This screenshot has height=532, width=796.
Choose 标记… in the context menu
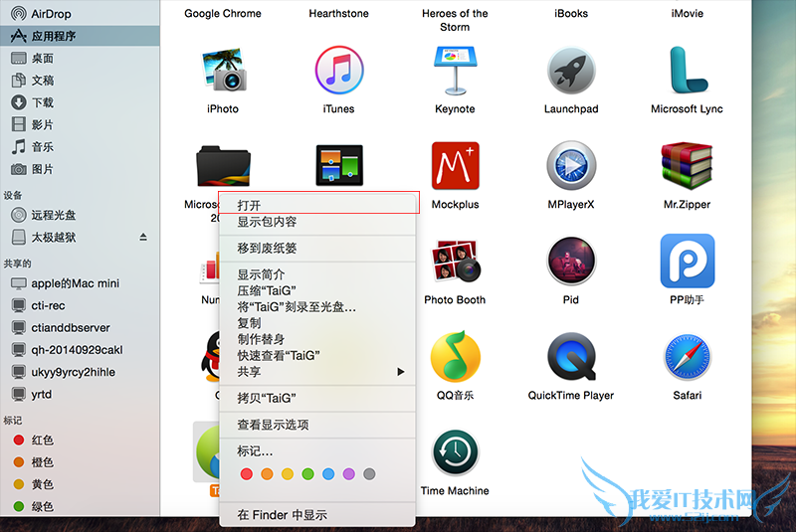click(317, 450)
